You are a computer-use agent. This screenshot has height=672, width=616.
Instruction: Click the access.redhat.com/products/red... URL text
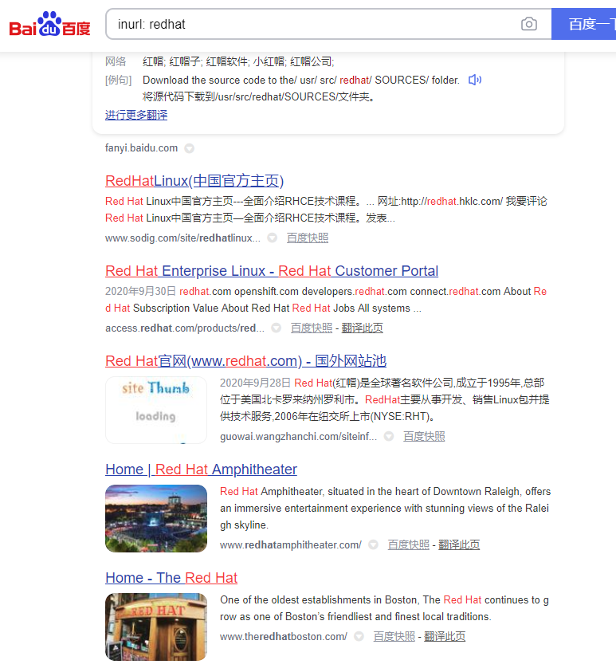[x=185, y=328]
